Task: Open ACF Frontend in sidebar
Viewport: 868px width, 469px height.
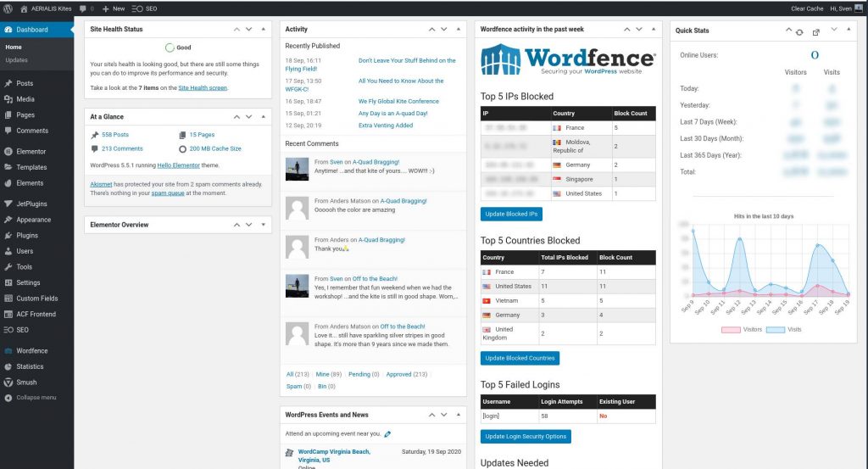Action: point(36,314)
